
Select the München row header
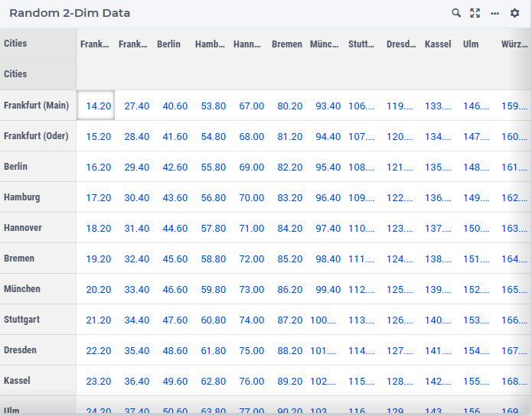pyautogui.click(x=38, y=289)
